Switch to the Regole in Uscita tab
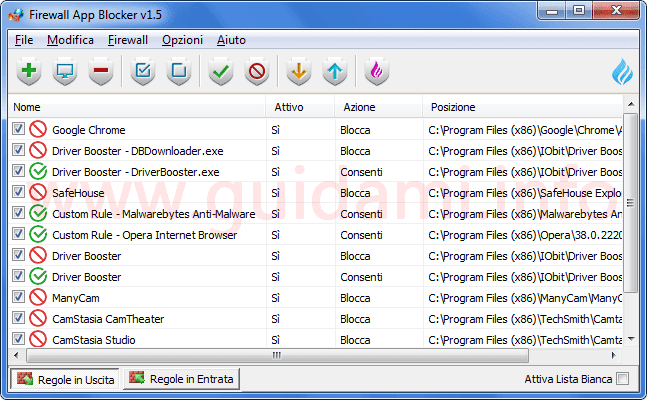 [x=65, y=379]
